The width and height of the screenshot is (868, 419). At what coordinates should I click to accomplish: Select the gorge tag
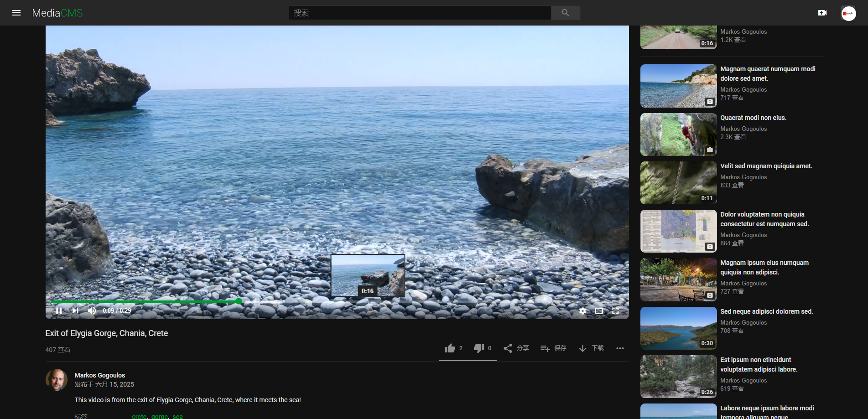(160, 416)
